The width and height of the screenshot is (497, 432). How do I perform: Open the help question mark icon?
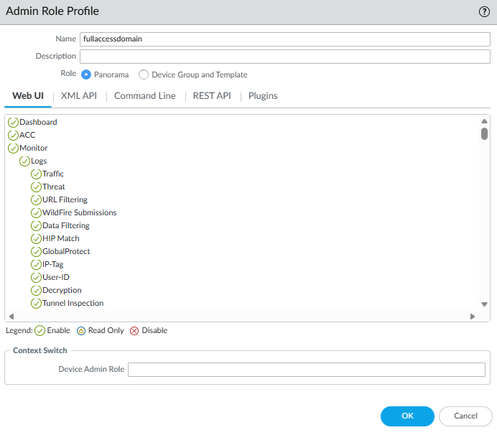(484, 12)
